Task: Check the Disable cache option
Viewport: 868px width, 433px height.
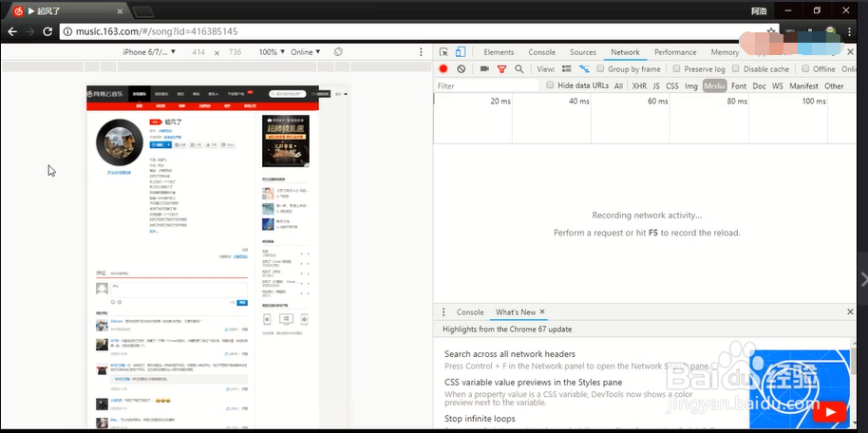Action: pyautogui.click(x=736, y=68)
